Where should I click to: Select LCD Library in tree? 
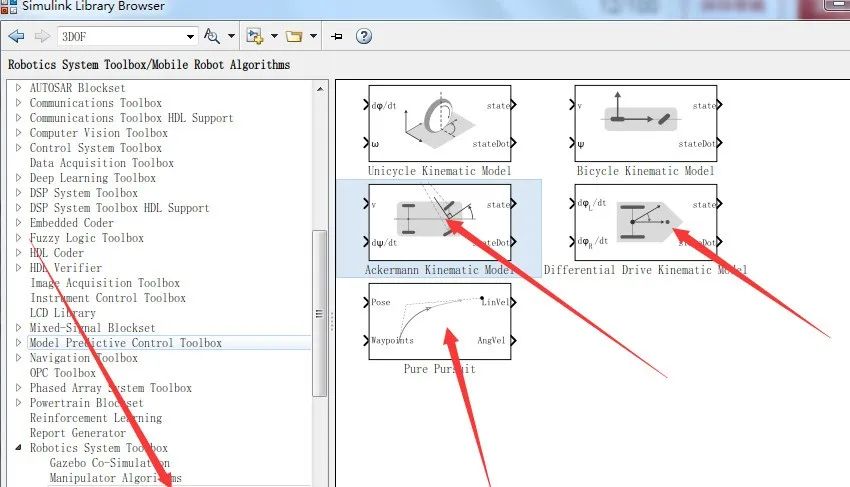pos(63,313)
